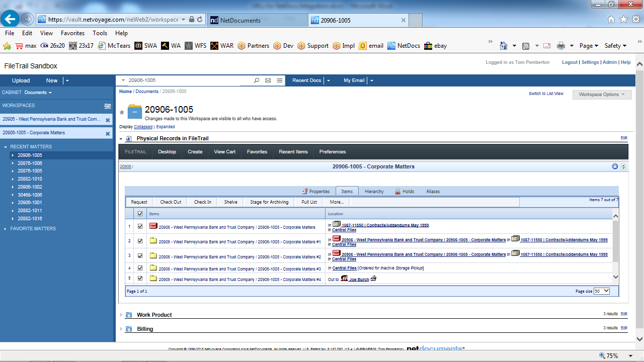Open browser tools gear icon
Screen dimensions: 644x362
tap(636, 20)
